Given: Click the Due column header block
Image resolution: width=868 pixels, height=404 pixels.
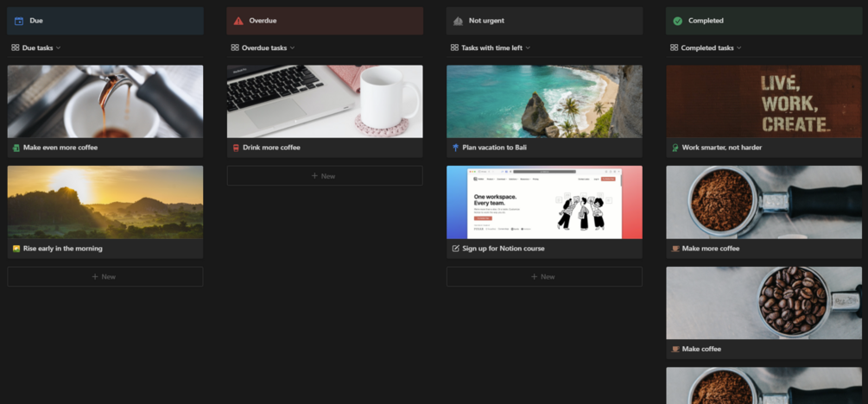Looking at the screenshot, I should (105, 21).
